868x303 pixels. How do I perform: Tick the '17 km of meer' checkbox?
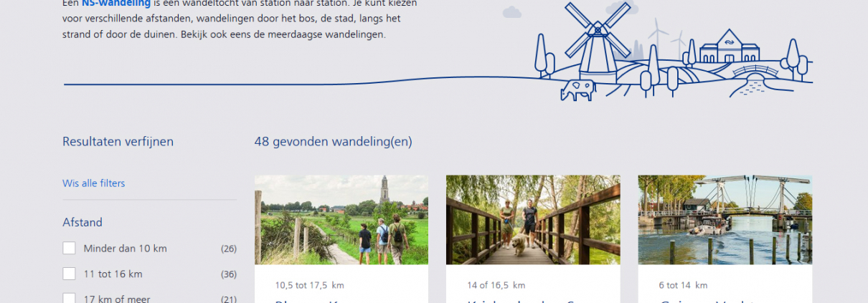[x=69, y=299]
